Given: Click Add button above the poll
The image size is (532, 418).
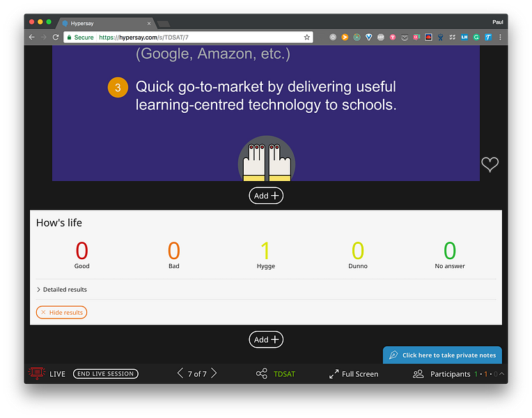Looking at the screenshot, I should tap(266, 196).
